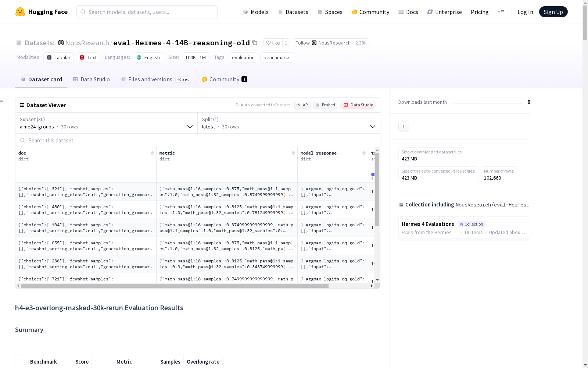The height and width of the screenshot is (368, 588).
Task: Click the table horizontal scrollbar
Action: click(x=175, y=286)
